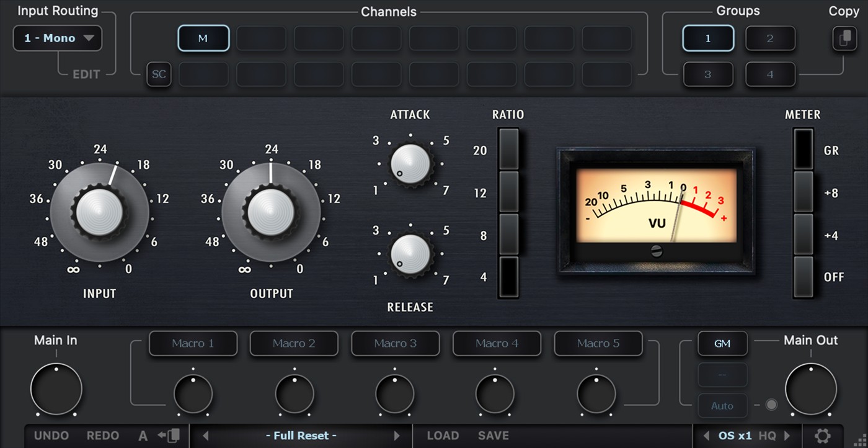Click the LOAD button
Image resolution: width=868 pixels, height=448 pixels.
443,436
